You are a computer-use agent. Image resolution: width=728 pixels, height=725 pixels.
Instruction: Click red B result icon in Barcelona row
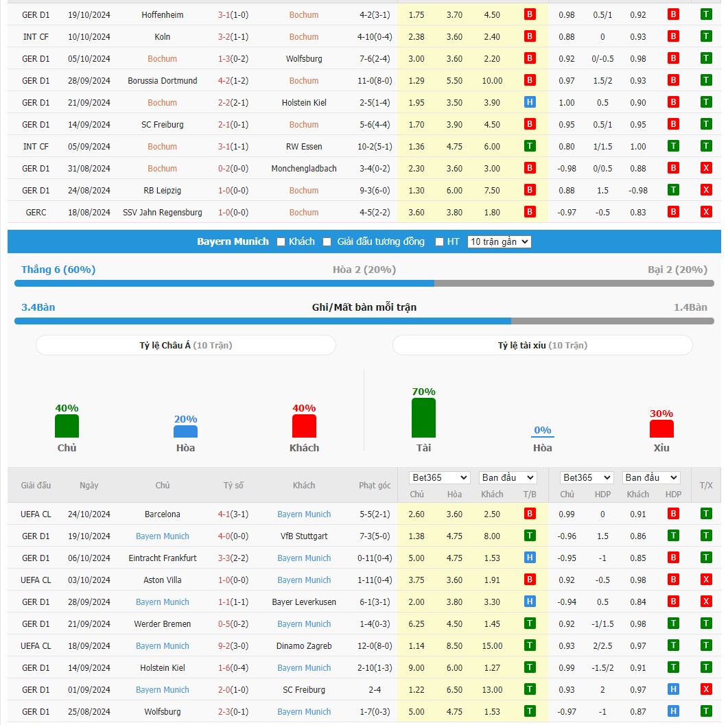point(530,513)
